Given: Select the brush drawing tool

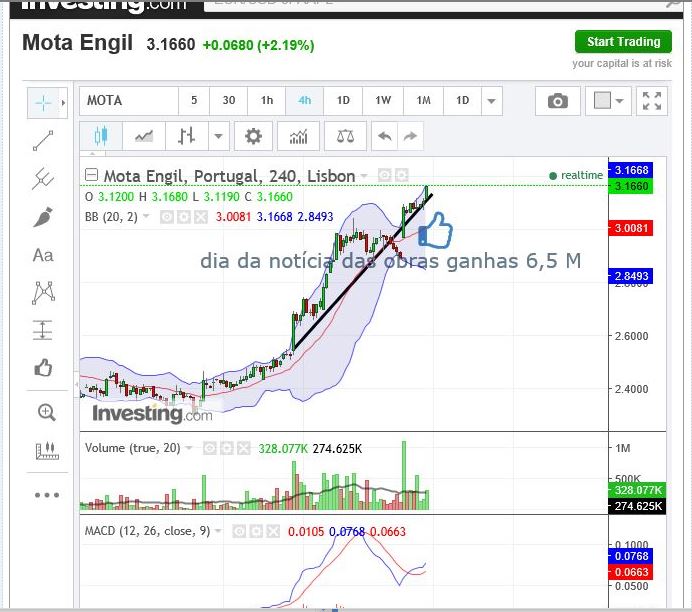Looking at the screenshot, I should 43,217.
